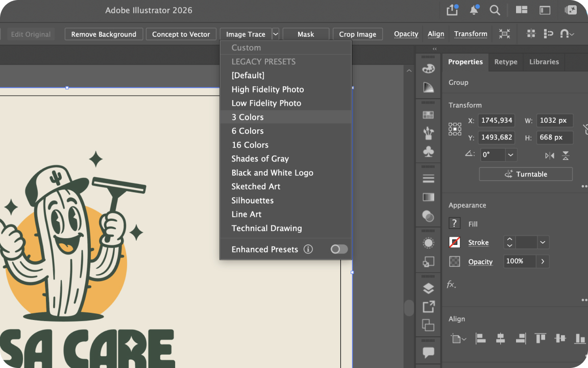This screenshot has height=368, width=588.
Task: Open the Brushes panel icon
Action: (x=428, y=133)
